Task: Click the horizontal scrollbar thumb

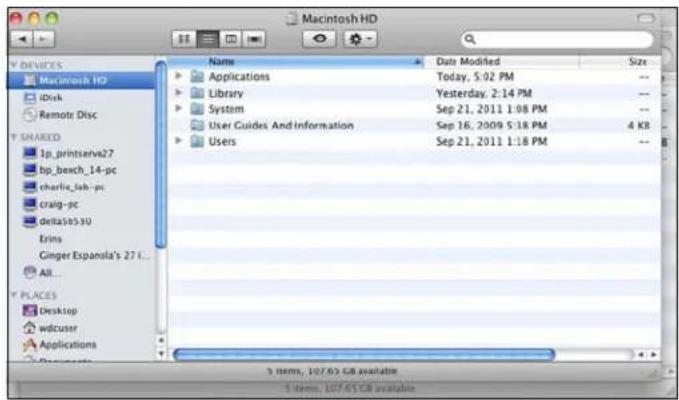Action: 364,355
